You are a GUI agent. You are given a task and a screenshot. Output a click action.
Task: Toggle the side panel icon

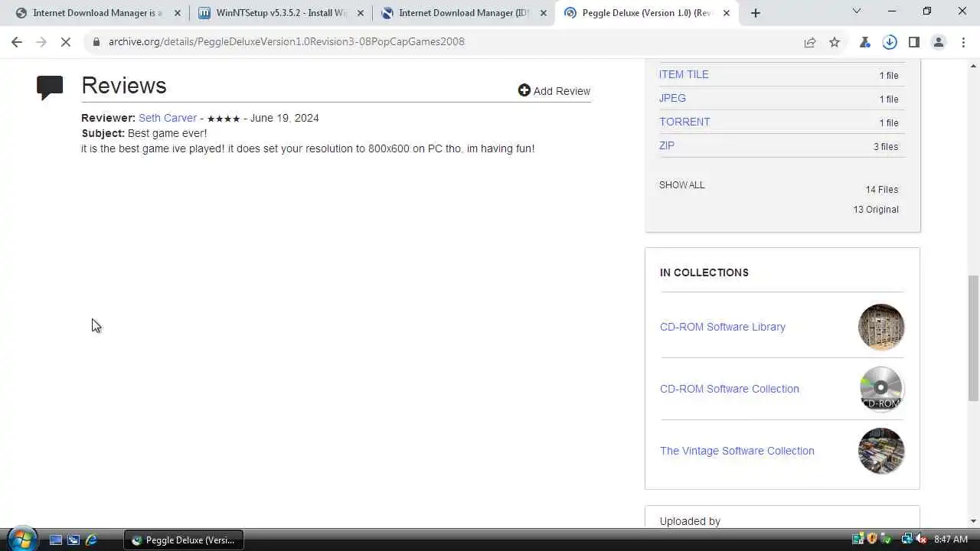click(914, 42)
